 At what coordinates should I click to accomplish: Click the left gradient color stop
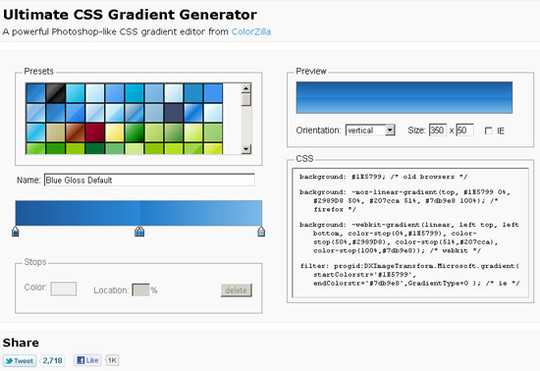click(x=15, y=231)
